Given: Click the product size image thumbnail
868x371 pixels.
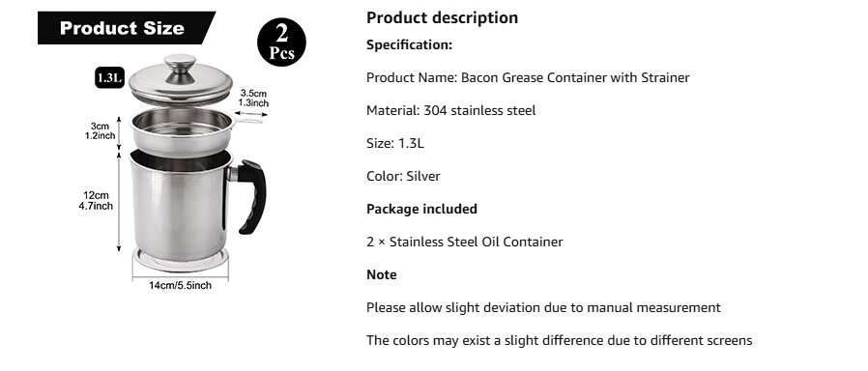Looking at the screenshot, I should 172,152.
